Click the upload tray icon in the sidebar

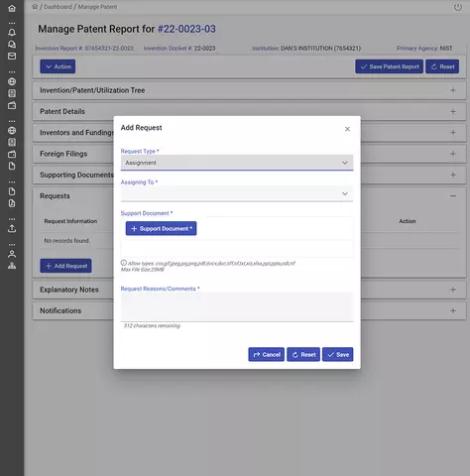[x=12, y=228]
